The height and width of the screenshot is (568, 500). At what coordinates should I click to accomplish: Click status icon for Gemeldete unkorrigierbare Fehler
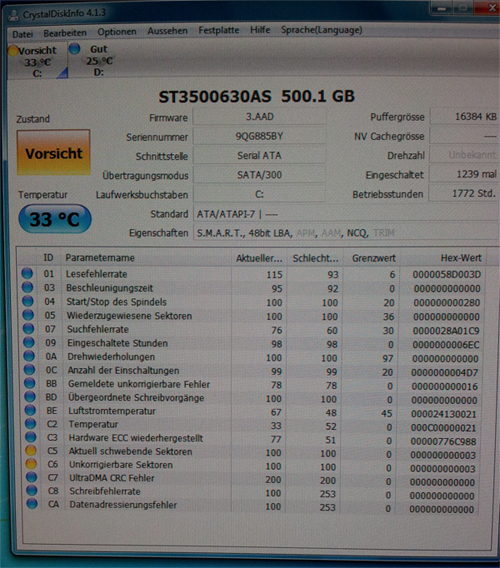(x=30, y=383)
